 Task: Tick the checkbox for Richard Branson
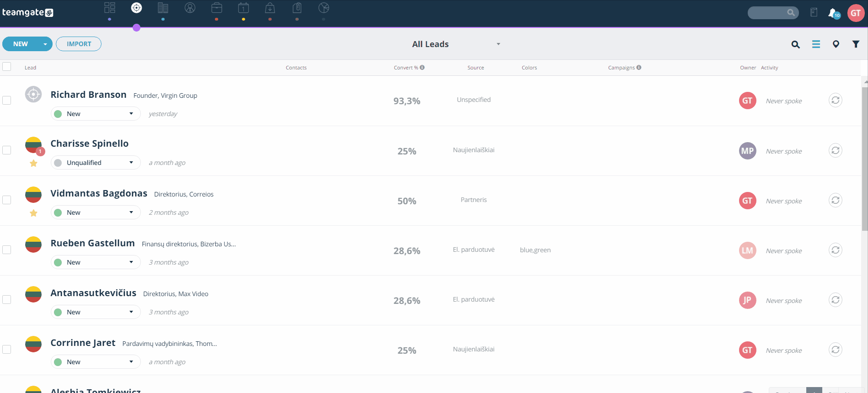click(x=7, y=100)
